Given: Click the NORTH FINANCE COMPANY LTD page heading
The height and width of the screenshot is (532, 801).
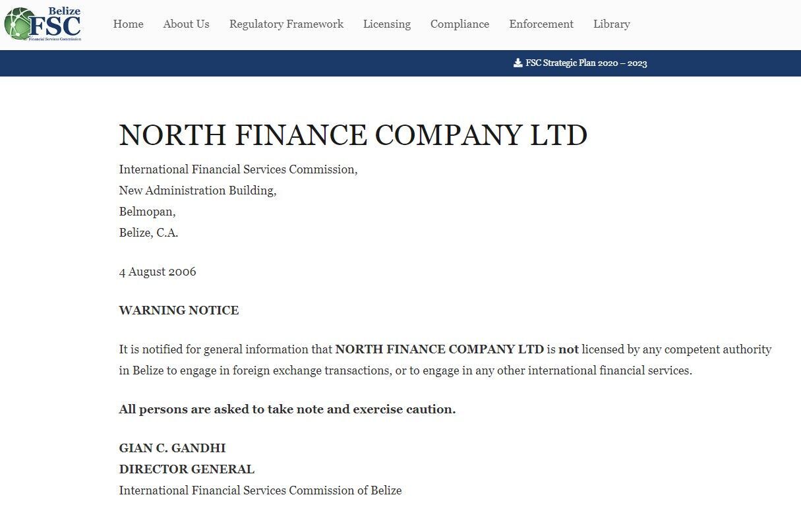Looking at the screenshot, I should [x=353, y=135].
